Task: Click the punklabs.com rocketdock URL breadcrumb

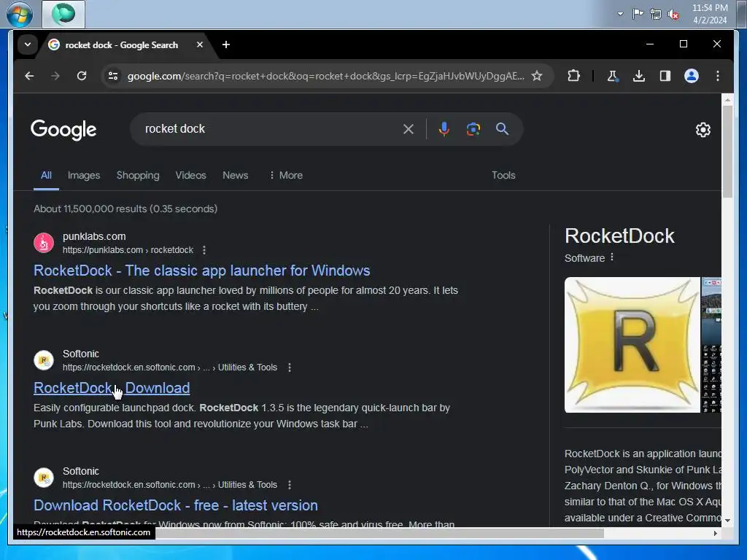Action: click(x=128, y=250)
